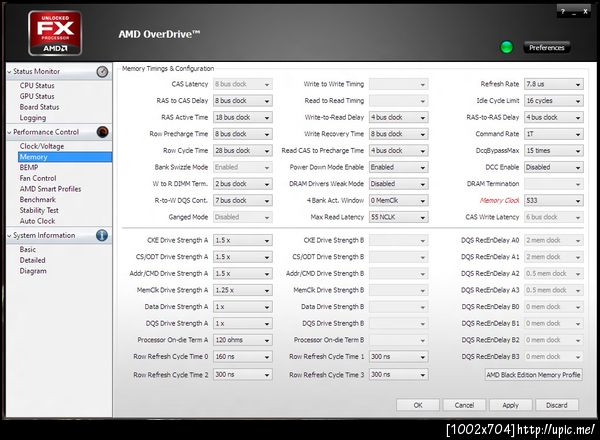Go to Clock/Voltage settings
The width and height of the screenshot is (600, 440).
click(42, 146)
